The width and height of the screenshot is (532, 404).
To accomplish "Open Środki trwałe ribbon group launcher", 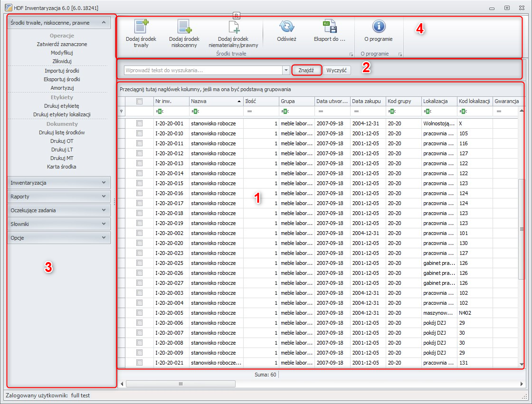I will tap(351, 54).
